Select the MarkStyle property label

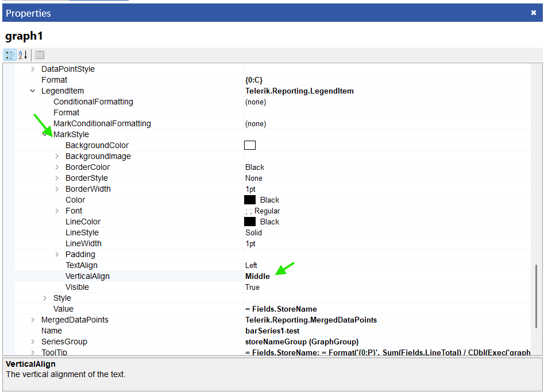click(x=71, y=134)
